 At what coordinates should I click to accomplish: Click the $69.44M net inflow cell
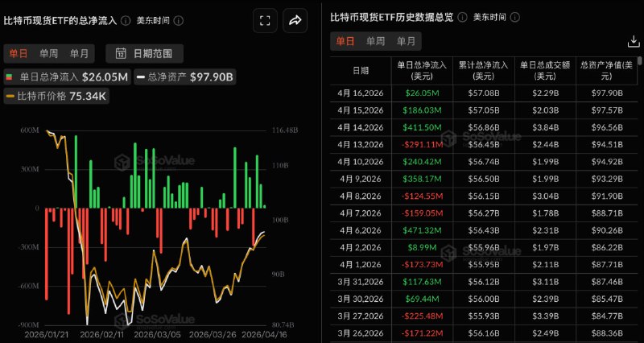coord(422,299)
